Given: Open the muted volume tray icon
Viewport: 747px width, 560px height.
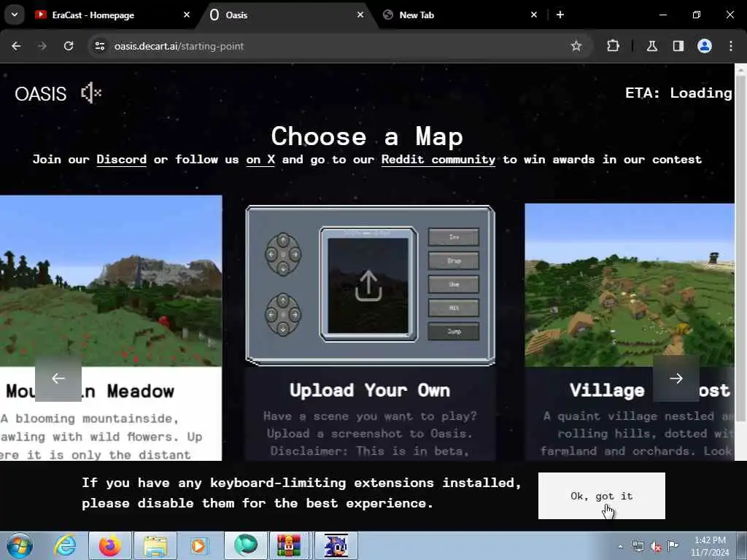Looking at the screenshot, I should point(656,546).
